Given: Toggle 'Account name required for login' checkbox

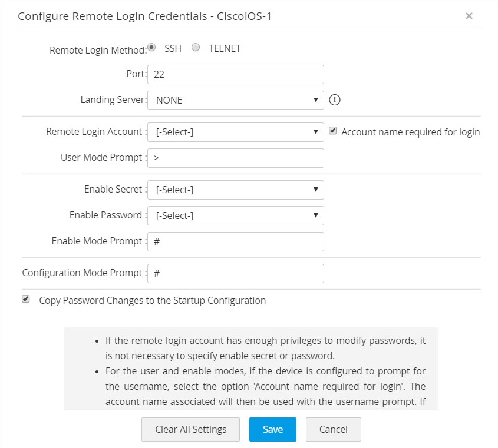Looking at the screenshot, I should [332, 131].
